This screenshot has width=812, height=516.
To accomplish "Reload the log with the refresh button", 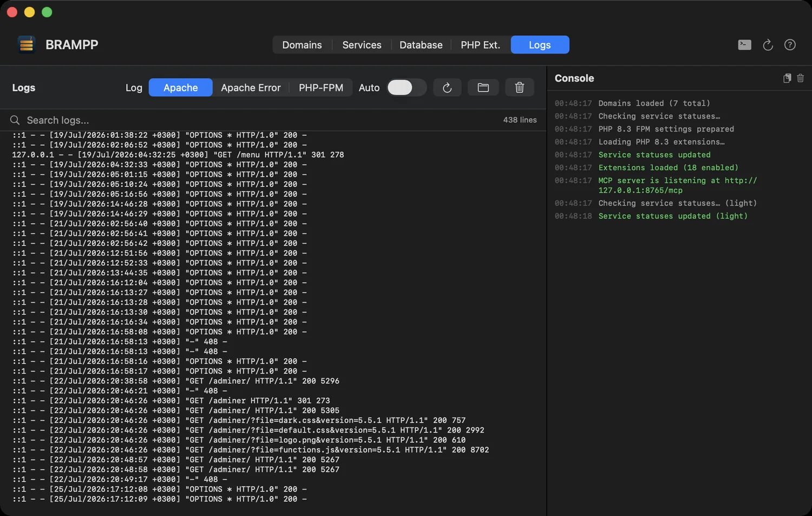I will [x=447, y=88].
